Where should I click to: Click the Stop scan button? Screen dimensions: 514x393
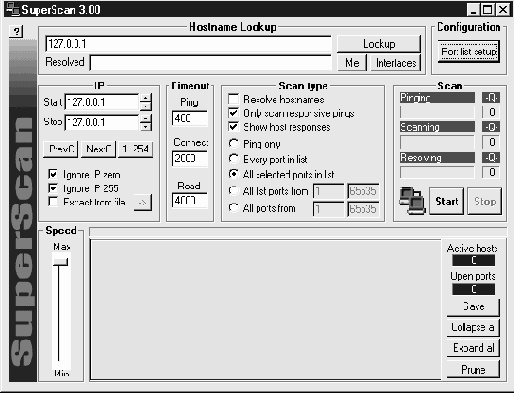pos(485,201)
